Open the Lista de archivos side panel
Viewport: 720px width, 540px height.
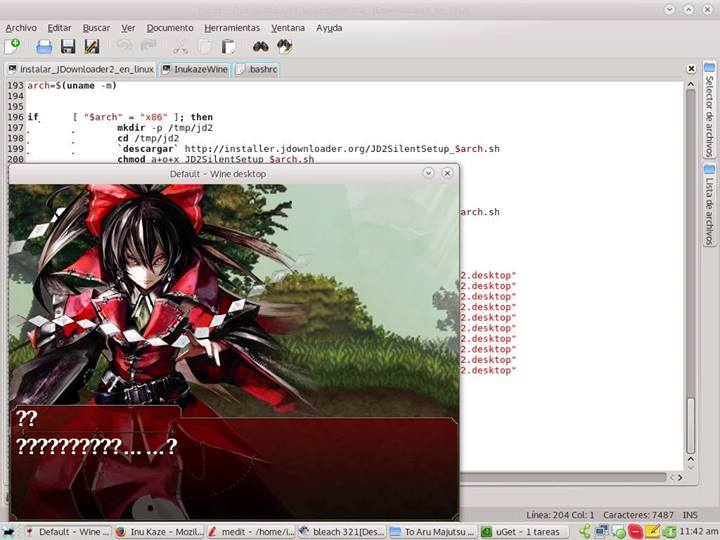[x=709, y=205]
